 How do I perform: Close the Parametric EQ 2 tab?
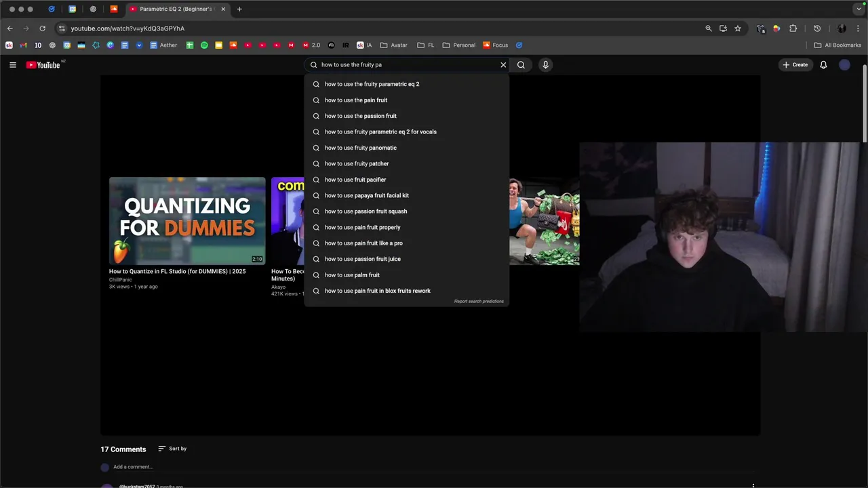[x=223, y=9]
